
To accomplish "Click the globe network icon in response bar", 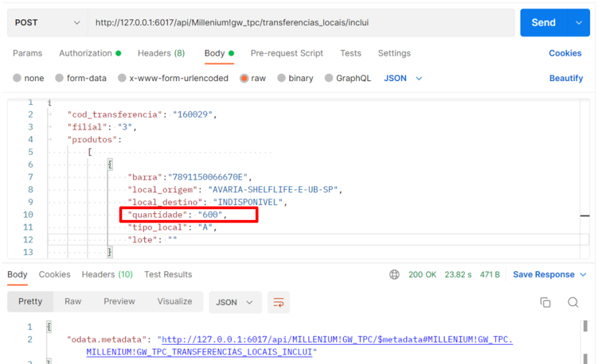I will click(394, 274).
